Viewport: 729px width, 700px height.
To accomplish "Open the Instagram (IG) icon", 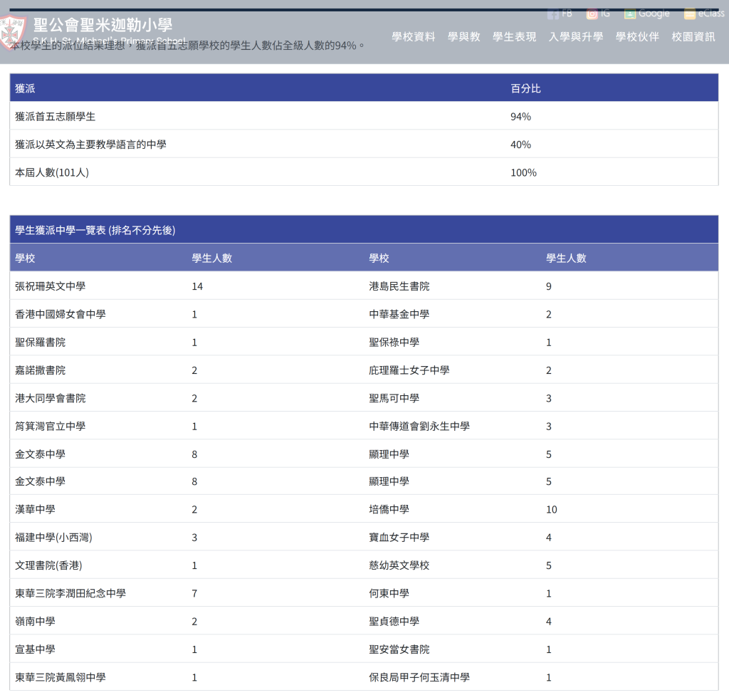I will 592,14.
